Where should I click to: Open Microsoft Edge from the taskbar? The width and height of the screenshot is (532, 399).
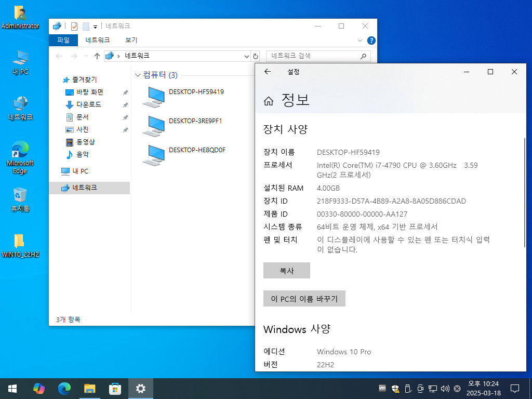64,389
